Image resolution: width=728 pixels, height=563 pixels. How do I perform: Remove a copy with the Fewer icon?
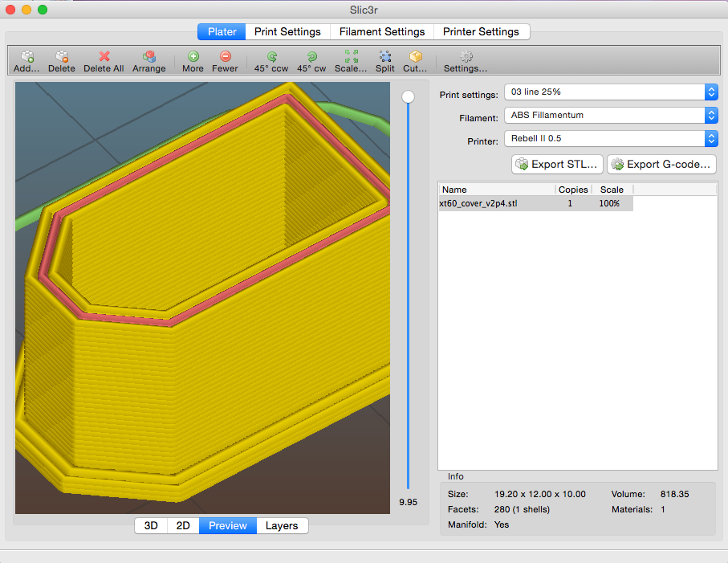click(225, 57)
